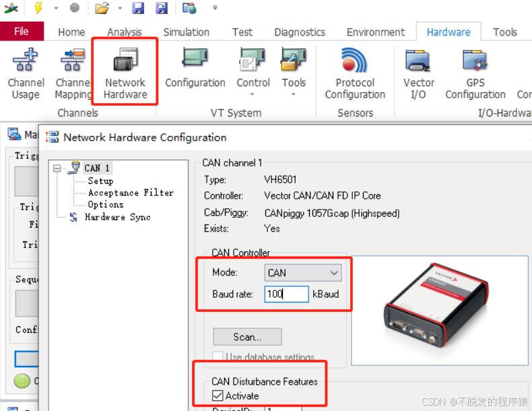Switch to the Diagnostics ribbon tab
The image size is (532, 411).
click(300, 32)
